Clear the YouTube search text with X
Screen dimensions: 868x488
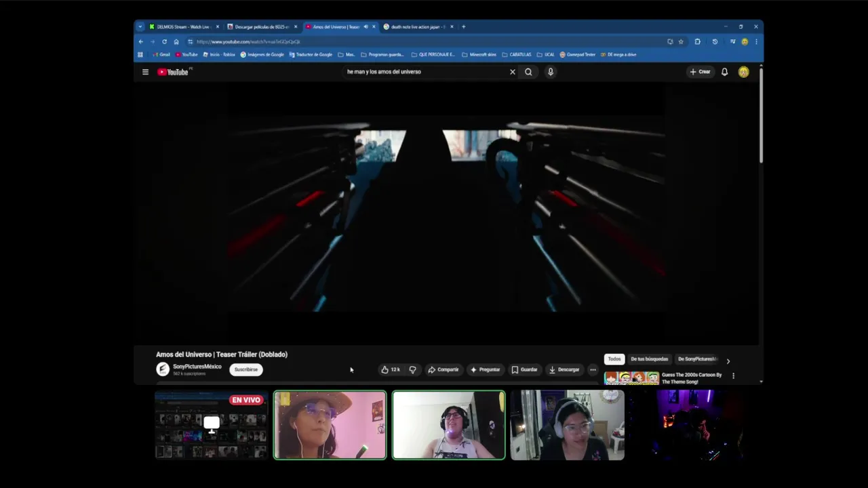pos(512,72)
